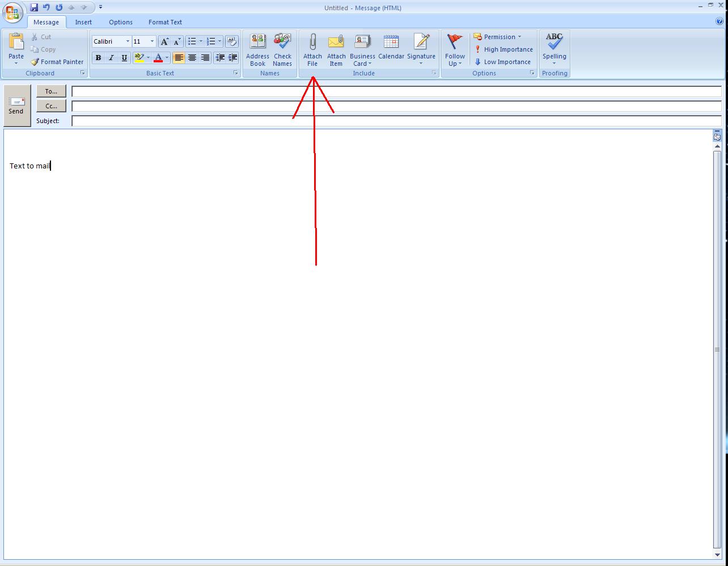Screen dimensions: 728x566
Task: Mark message as High Importance
Action: tap(503, 49)
